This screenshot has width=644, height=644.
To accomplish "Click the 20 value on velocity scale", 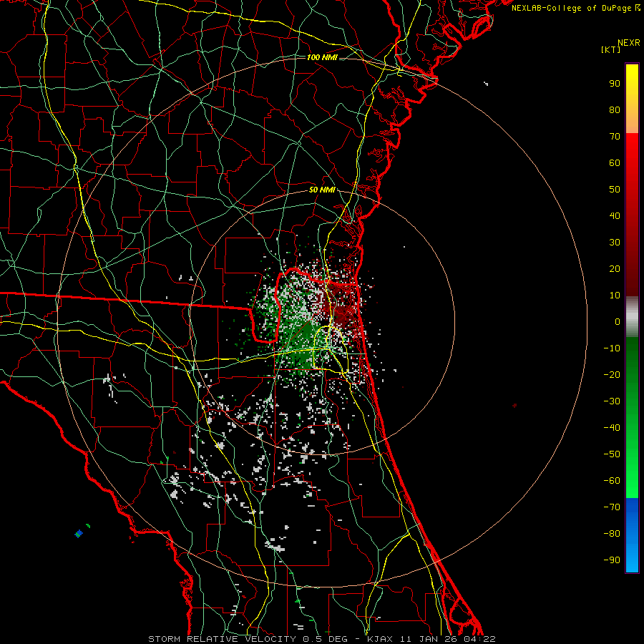I will [615, 269].
